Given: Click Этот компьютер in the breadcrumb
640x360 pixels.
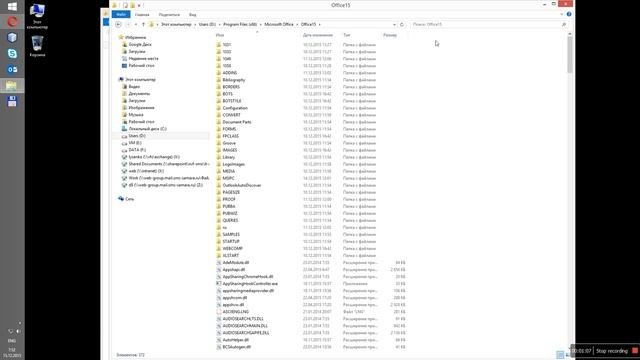Looking at the screenshot, I should (176, 24).
